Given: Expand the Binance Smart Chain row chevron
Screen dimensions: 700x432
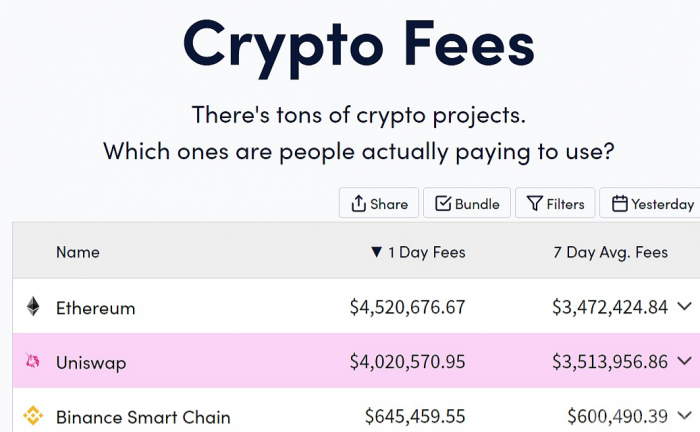Looking at the screenshot, I should (x=684, y=416).
